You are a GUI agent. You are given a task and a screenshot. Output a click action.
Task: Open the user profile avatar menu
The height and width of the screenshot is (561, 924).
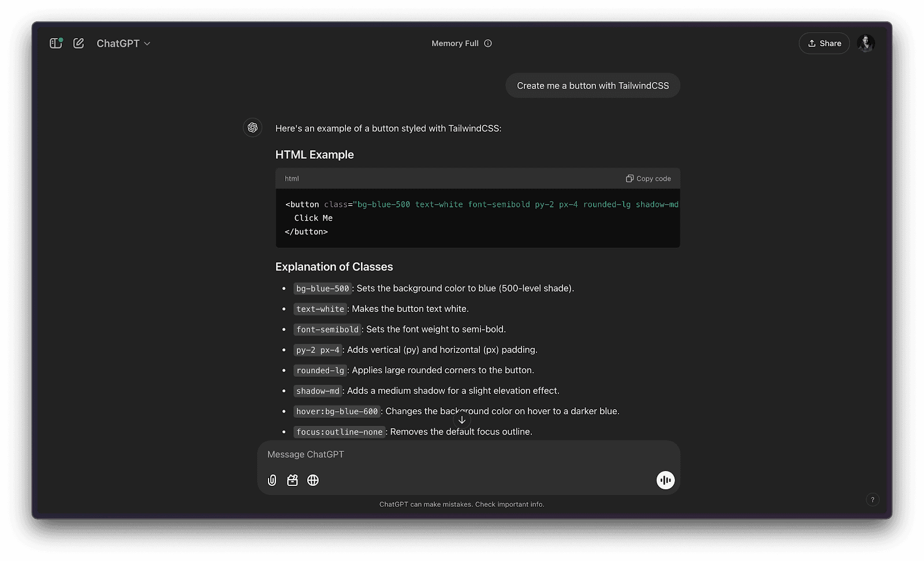click(866, 43)
